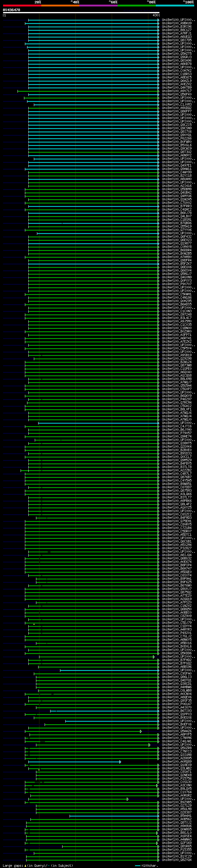This screenshot has height=868, width=197.
Task: Click hit label UniRef100_B6H747
Action: pyautogui.click(x=177, y=569)
